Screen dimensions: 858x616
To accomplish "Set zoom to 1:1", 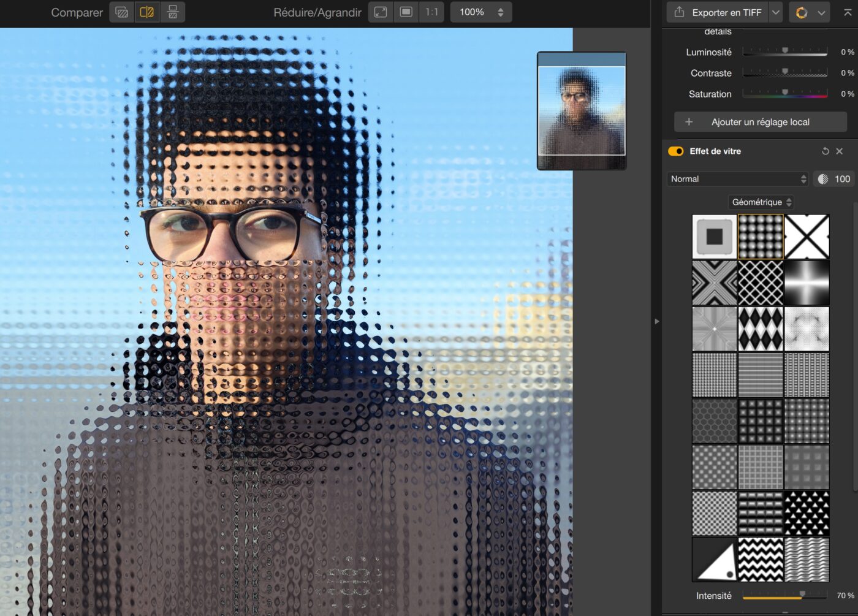I will [x=431, y=12].
